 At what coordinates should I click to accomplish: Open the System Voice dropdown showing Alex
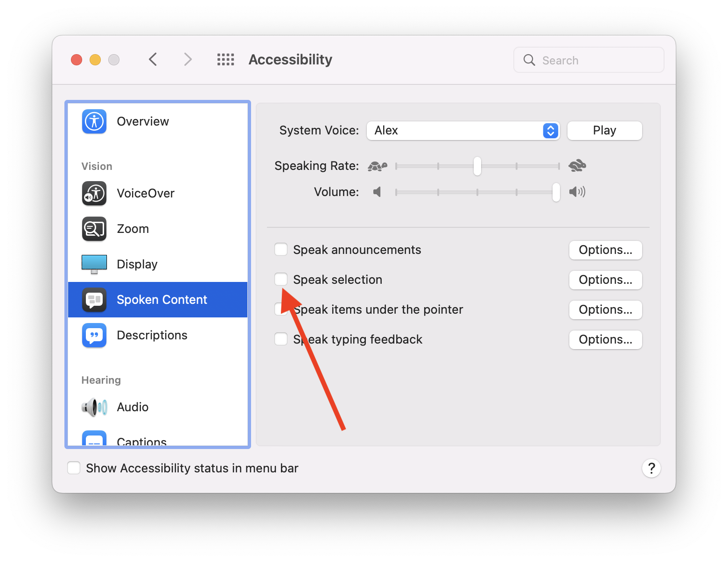[463, 131]
